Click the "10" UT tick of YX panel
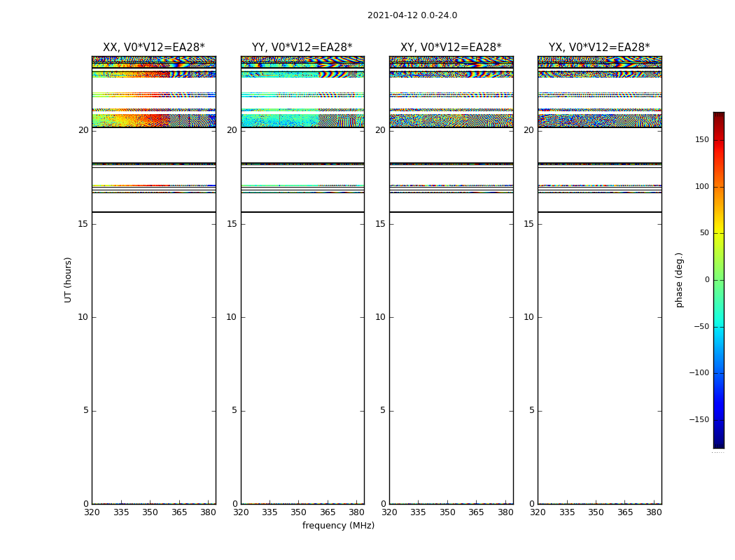 click(x=528, y=317)
